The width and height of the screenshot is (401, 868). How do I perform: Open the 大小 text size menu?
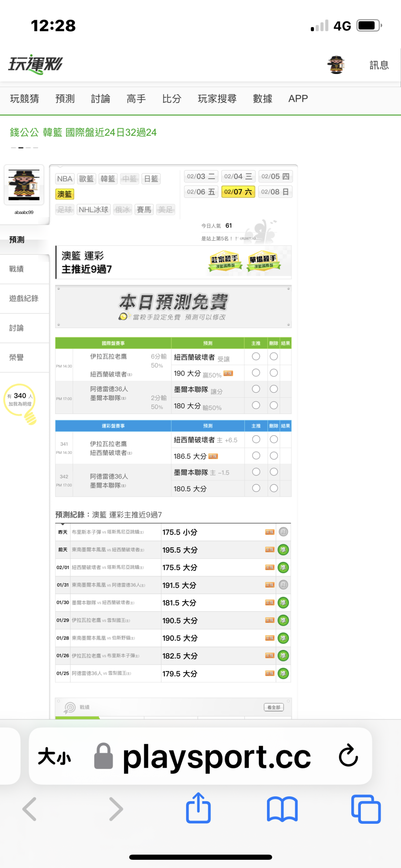pyautogui.click(x=54, y=756)
